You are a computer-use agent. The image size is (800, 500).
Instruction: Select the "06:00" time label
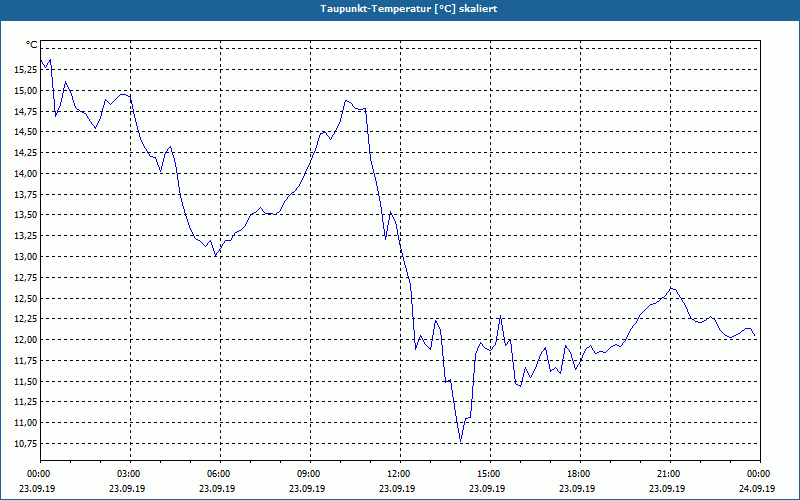click(x=218, y=474)
